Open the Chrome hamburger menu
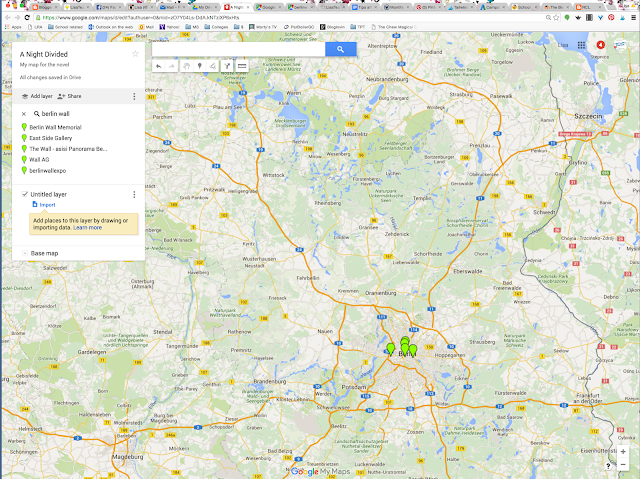 point(633,18)
